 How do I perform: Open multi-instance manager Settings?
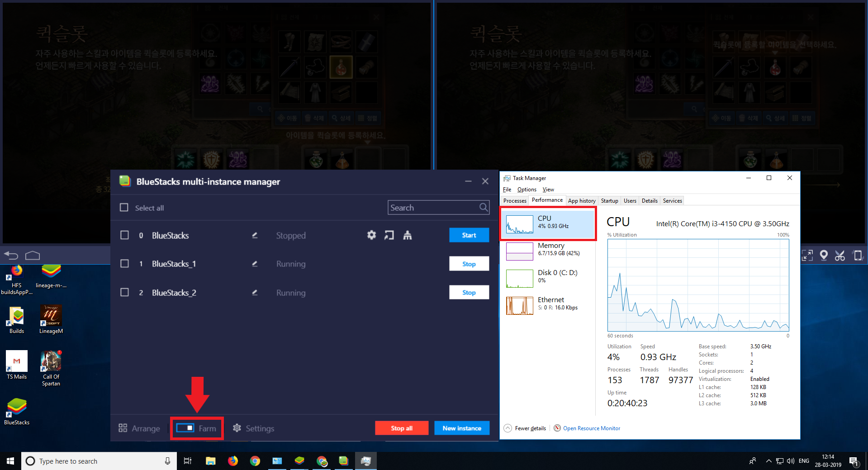tap(253, 428)
